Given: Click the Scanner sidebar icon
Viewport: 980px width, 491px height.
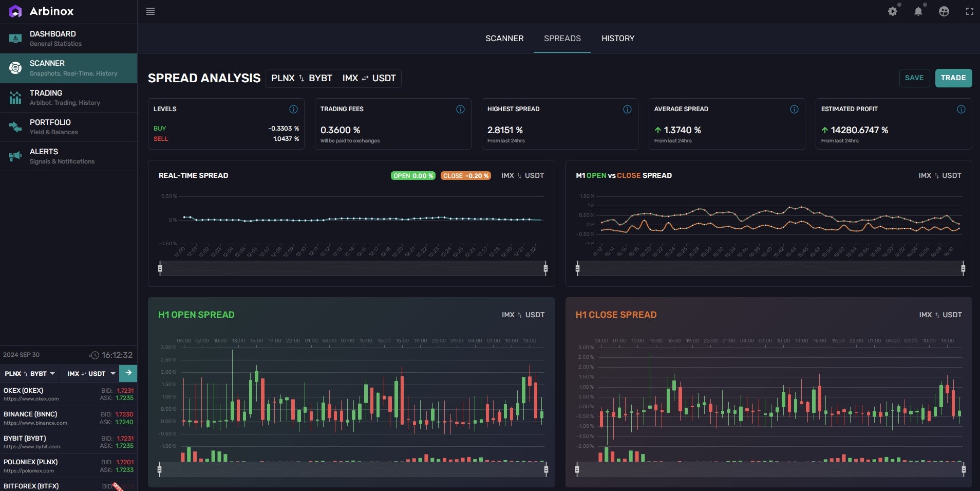Looking at the screenshot, I should pos(15,68).
